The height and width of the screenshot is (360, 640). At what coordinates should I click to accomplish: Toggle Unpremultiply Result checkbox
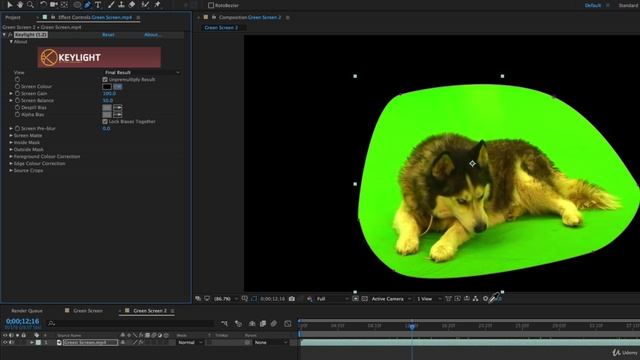tap(105, 80)
